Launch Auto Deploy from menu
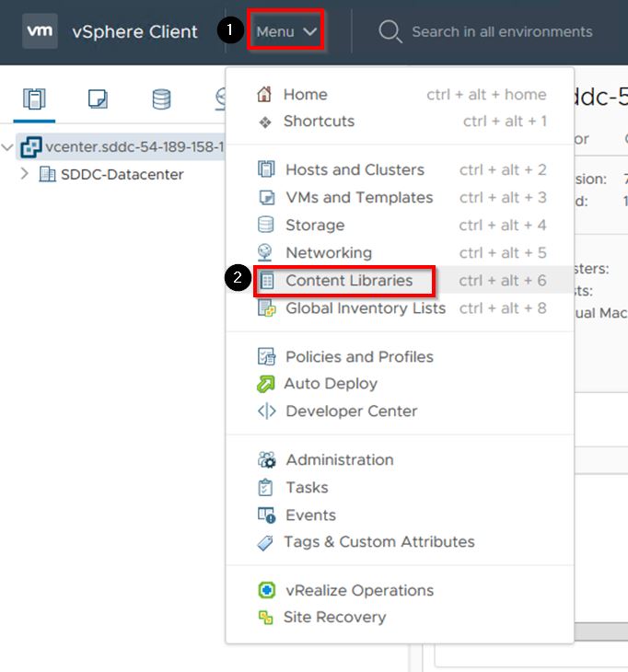The height and width of the screenshot is (672, 628). click(x=331, y=384)
